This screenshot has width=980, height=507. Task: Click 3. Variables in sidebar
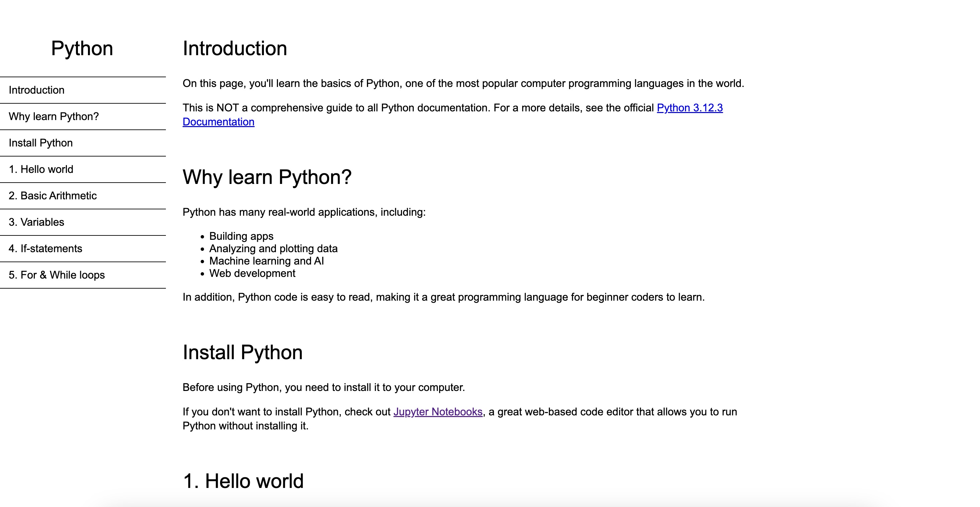[x=36, y=221]
